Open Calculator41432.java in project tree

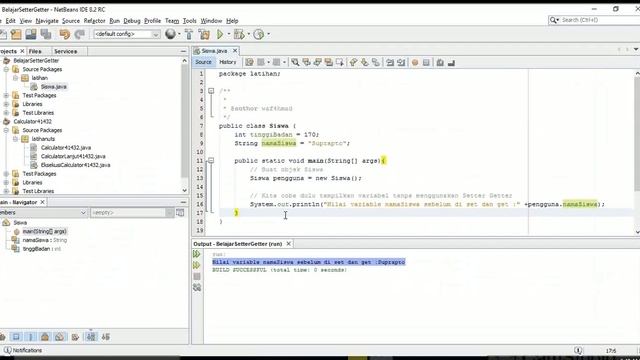tap(66, 148)
